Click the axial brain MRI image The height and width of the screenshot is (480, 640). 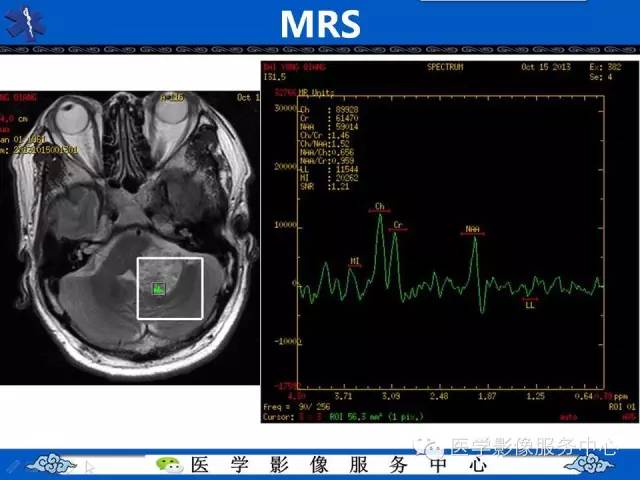click(130, 237)
